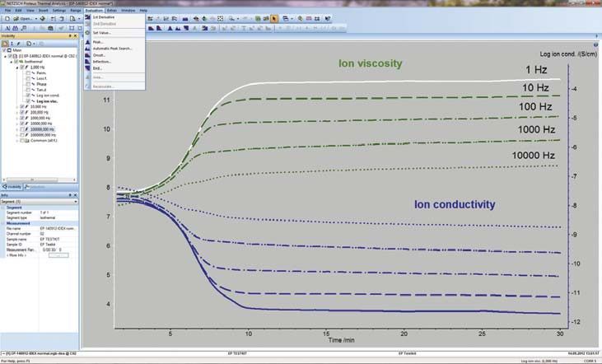Expand the Common (all f.) folder node

pyautogui.click(x=16, y=141)
